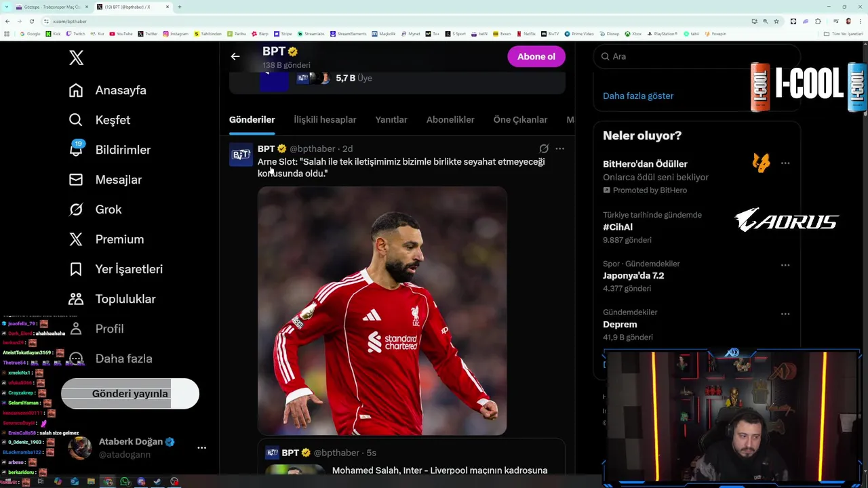Open BitHero'dan Ödüller promoted trend
868x488 pixels.
point(645,164)
